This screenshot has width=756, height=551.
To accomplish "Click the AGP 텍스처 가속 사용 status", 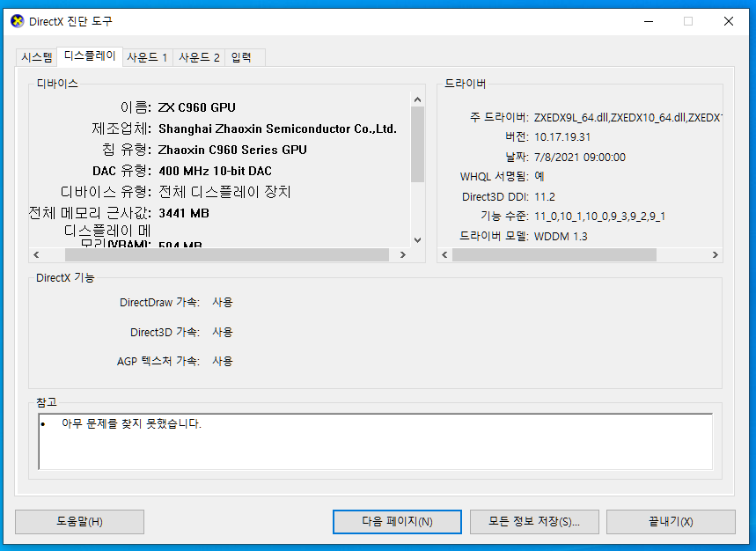I will click(x=223, y=361).
